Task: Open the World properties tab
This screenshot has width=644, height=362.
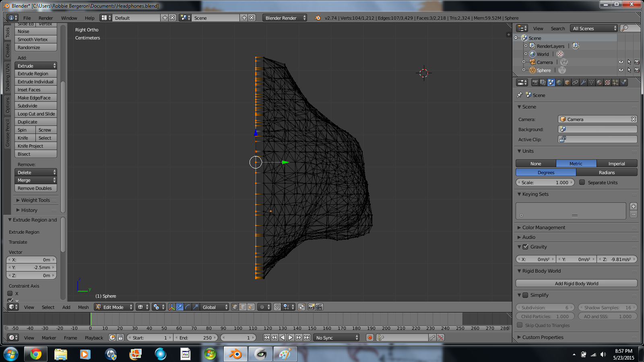Action: (559, 82)
